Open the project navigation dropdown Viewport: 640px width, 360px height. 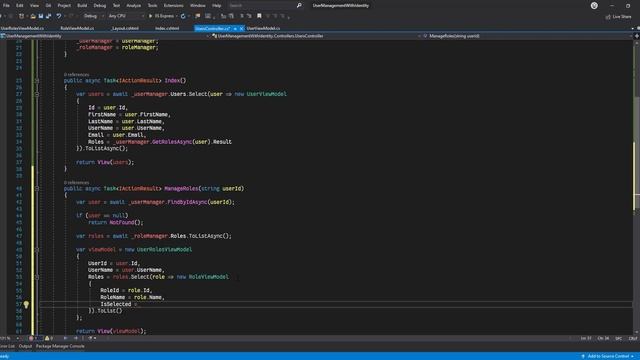pos(105,36)
